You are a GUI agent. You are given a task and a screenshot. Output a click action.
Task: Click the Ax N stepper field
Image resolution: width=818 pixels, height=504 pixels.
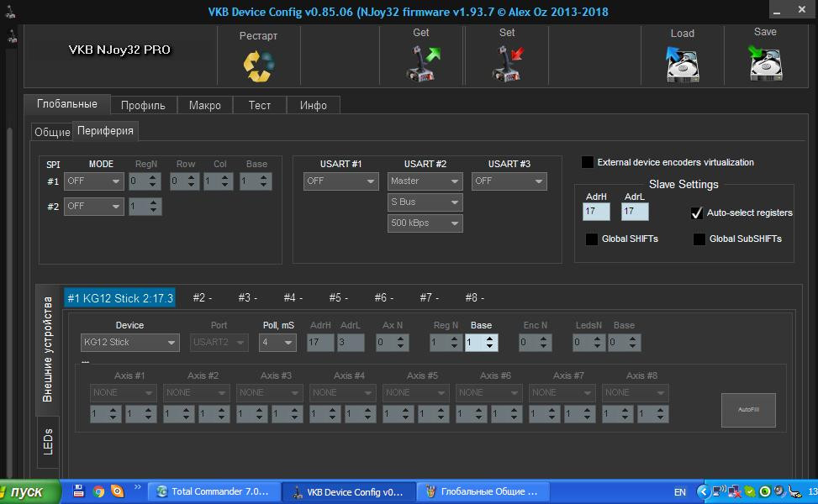click(393, 343)
